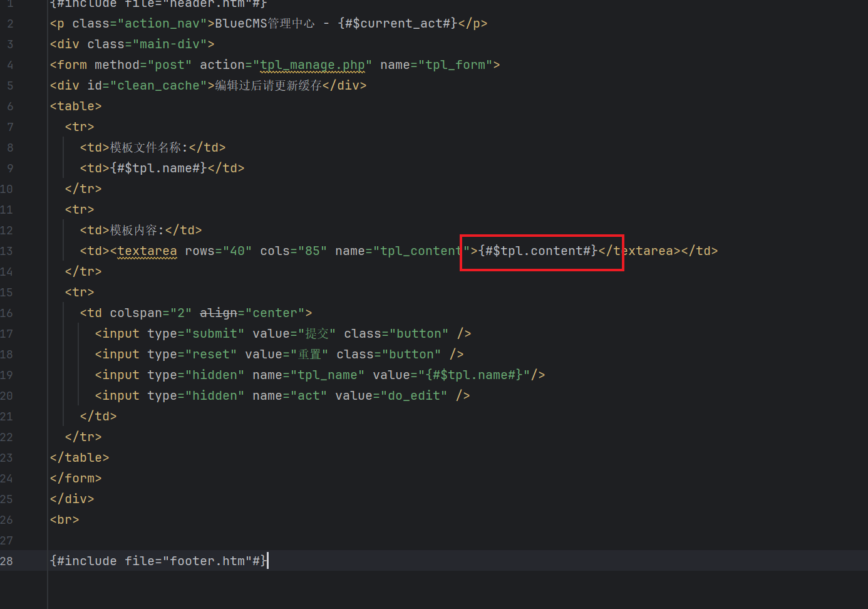868x609 pixels.
Task: Click the tpl_manage.php action value
Action: (313, 65)
